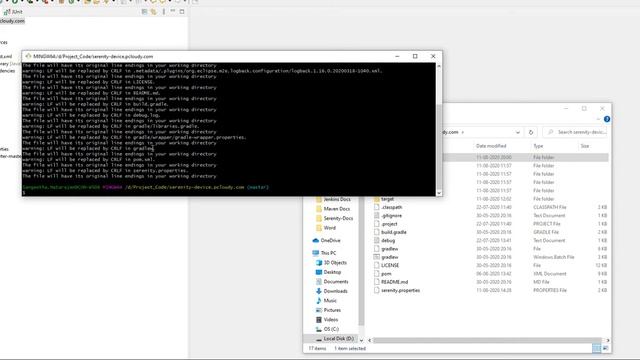This screenshot has height=360, width=640.
Task: Click the OneDrive cloud icon
Action: 316,241
